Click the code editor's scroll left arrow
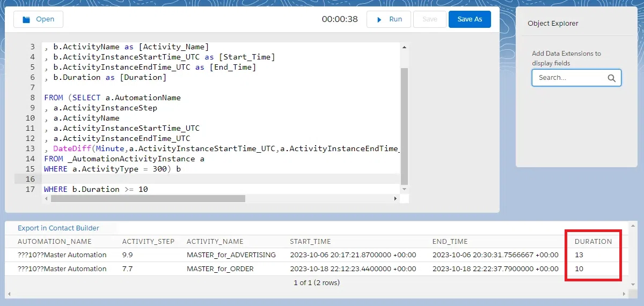The width and height of the screenshot is (644, 306). coord(46,198)
